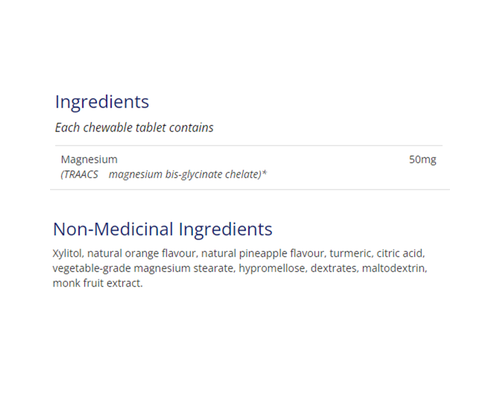
Task: Click the asterisk after "chelate)"
Action: [264, 173]
